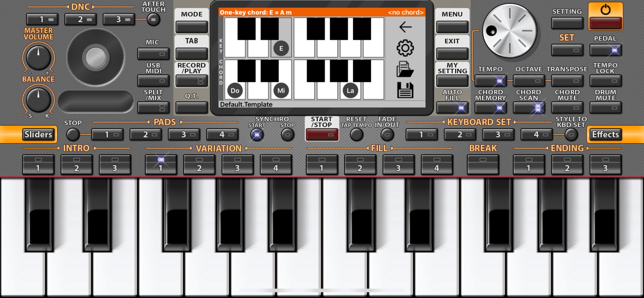This screenshot has height=298, width=644.
Task: Click the Default.Template label
Action: (x=246, y=104)
